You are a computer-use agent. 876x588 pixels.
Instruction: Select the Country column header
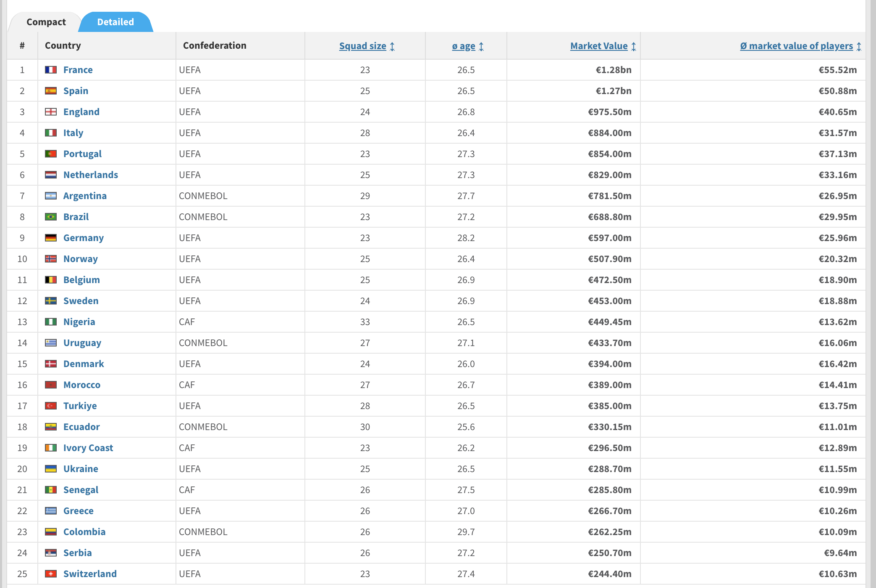(x=63, y=45)
